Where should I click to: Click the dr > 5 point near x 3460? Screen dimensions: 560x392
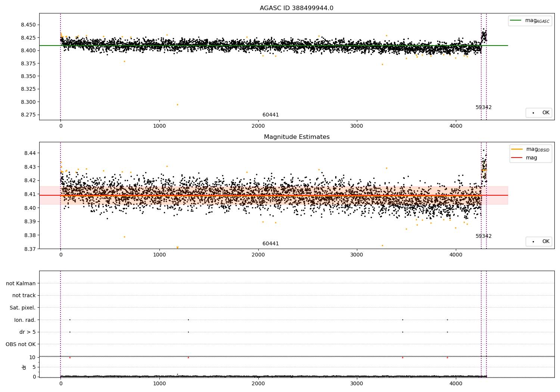click(x=402, y=332)
